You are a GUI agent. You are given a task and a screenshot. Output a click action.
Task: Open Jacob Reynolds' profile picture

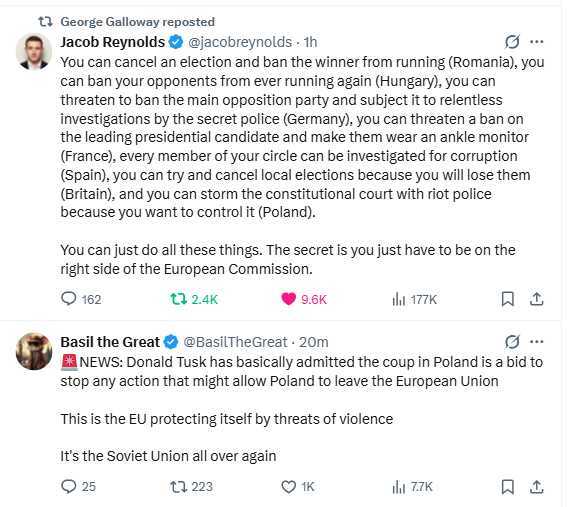coord(34,52)
